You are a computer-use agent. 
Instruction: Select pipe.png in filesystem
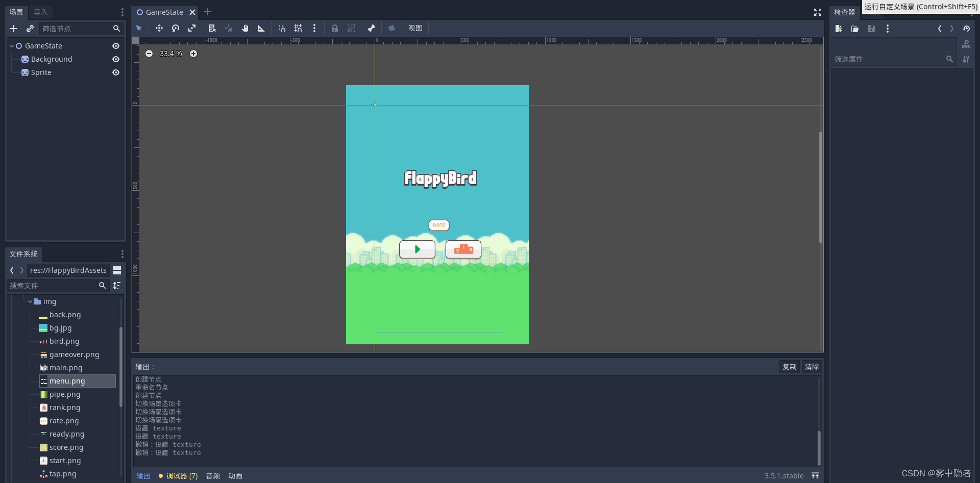65,394
